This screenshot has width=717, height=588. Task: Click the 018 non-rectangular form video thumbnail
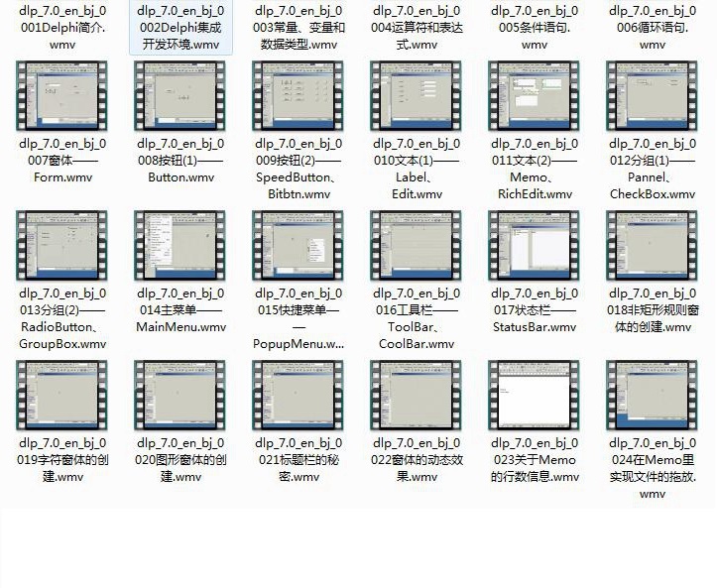tap(652, 244)
